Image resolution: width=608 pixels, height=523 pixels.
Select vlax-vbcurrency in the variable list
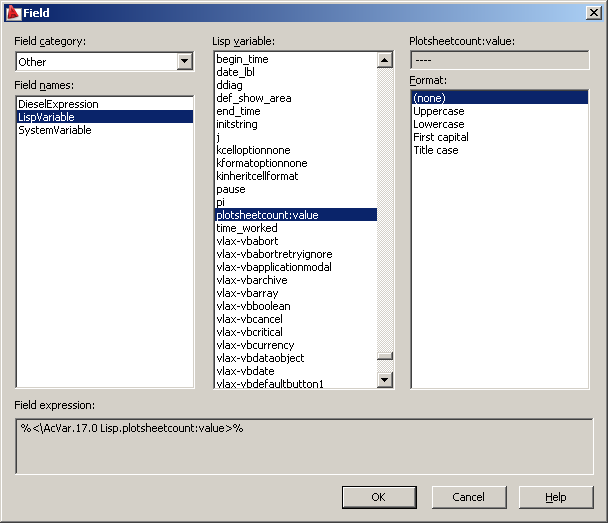point(296,345)
